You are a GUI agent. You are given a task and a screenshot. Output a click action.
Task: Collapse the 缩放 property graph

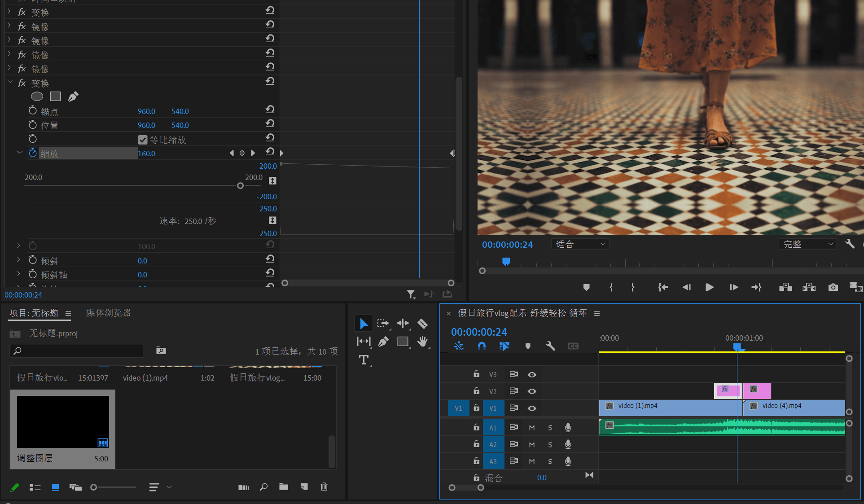20,153
